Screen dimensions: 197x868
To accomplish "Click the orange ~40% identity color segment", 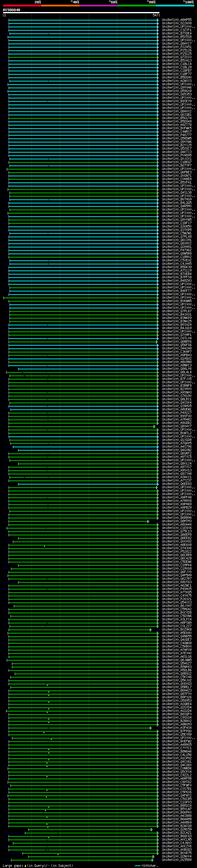I will [x=60, y=6].
